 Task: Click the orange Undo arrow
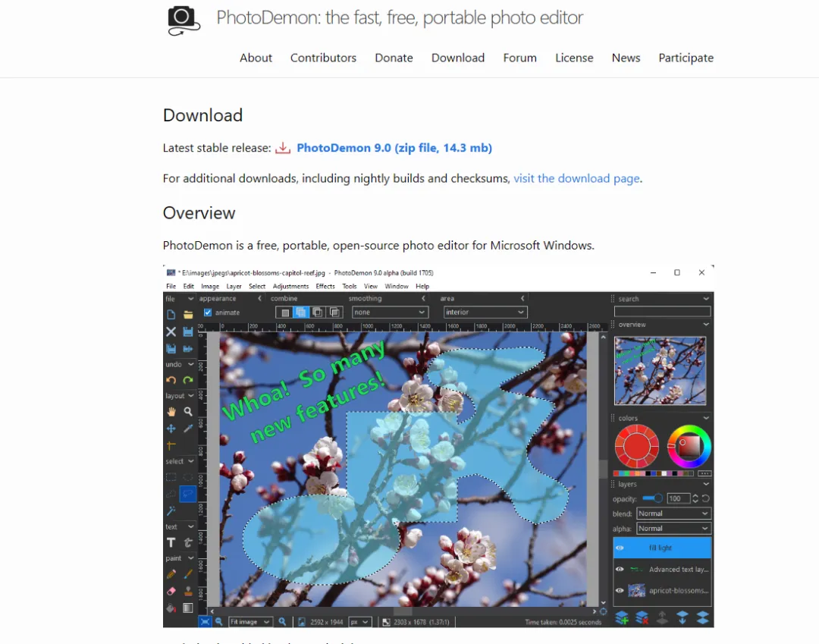(x=171, y=380)
